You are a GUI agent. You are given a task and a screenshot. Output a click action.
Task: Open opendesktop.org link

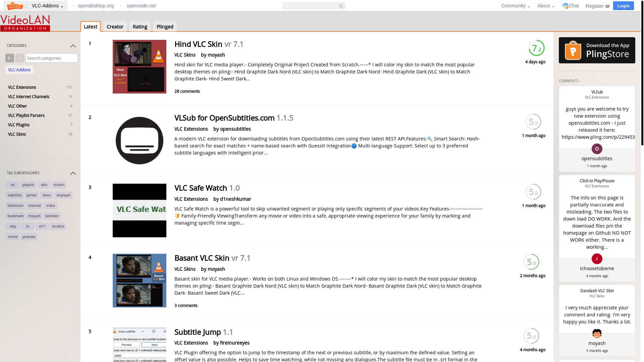(x=96, y=6)
